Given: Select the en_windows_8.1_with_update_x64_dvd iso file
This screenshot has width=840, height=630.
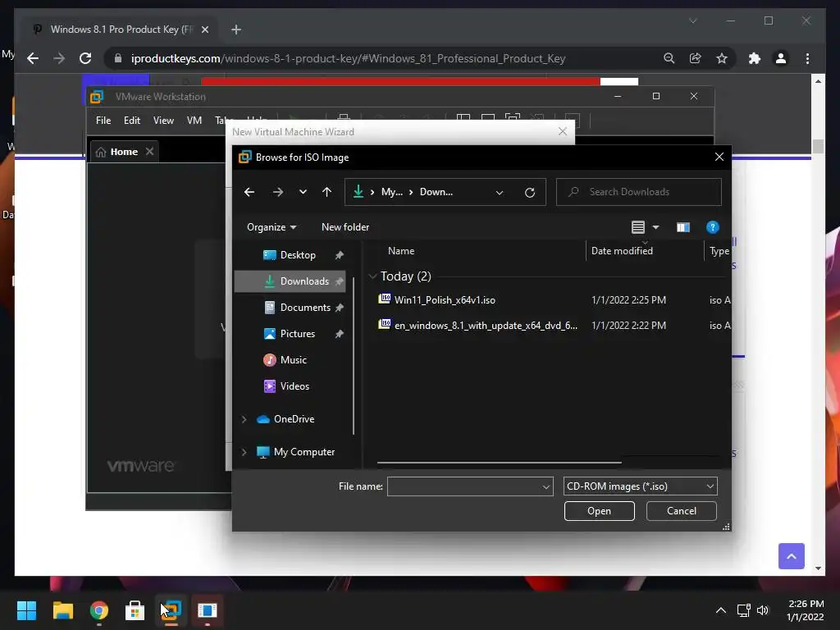Looking at the screenshot, I should (x=486, y=325).
